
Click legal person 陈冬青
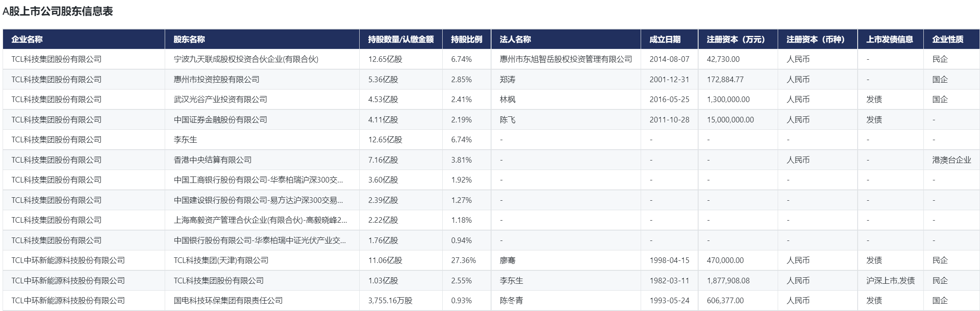click(x=511, y=301)
